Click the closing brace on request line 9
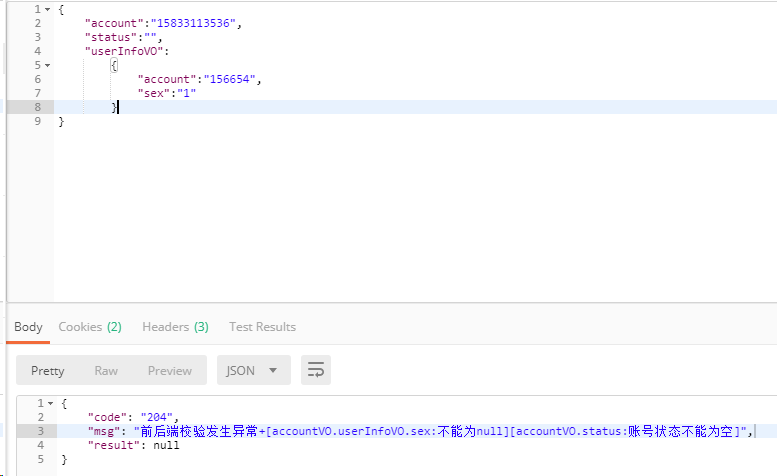 [x=61, y=121]
